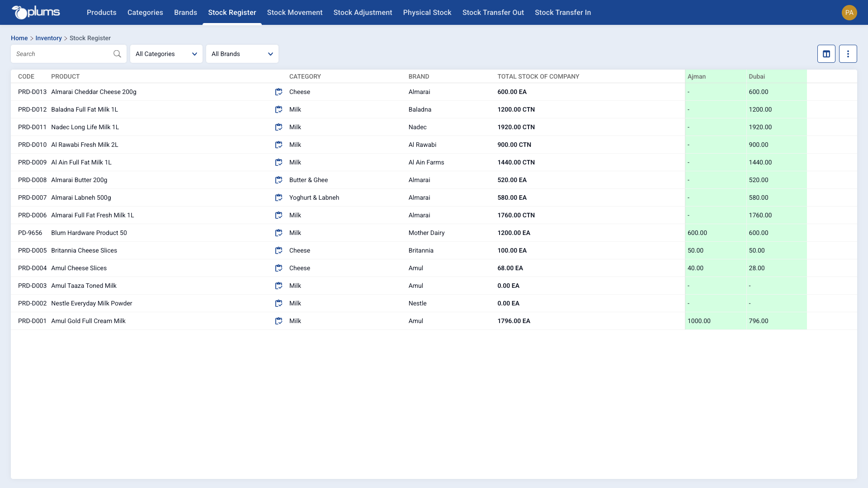This screenshot has height=488, width=868.
Task: Click total stock value 1920.00 CTN
Action: pyautogui.click(x=516, y=127)
